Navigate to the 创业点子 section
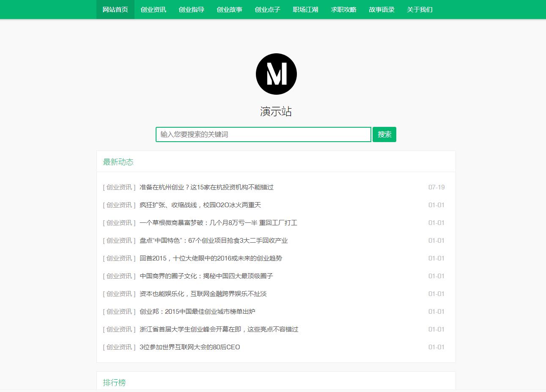 (267, 9)
